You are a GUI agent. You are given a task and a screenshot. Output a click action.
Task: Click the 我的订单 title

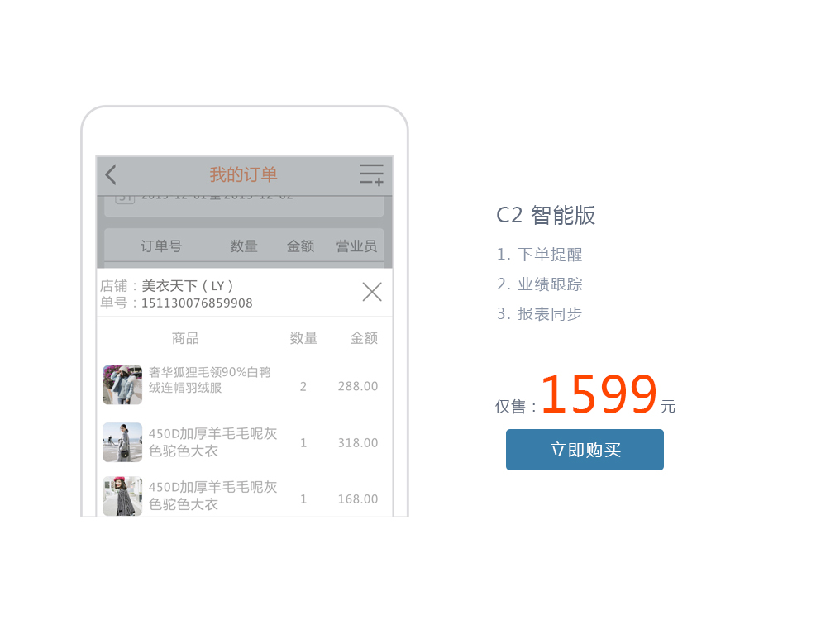click(x=243, y=174)
